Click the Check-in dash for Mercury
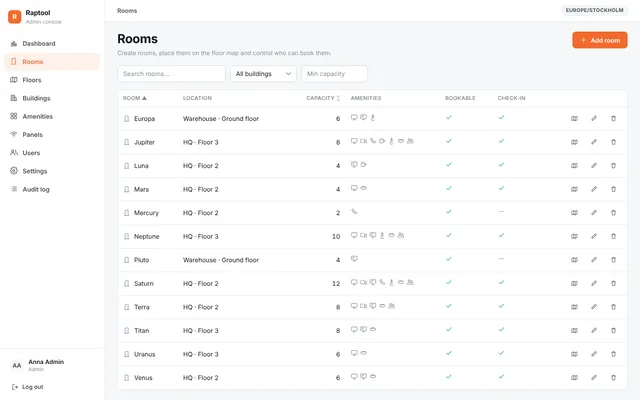640x400 pixels. 501,211
